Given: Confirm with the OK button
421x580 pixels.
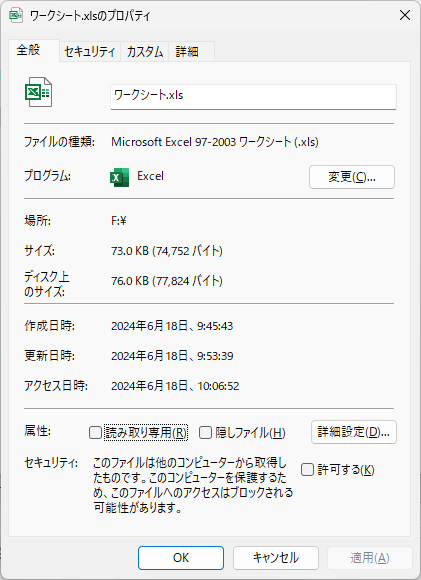Looking at the screenshot, I should (x=181, y=558).
